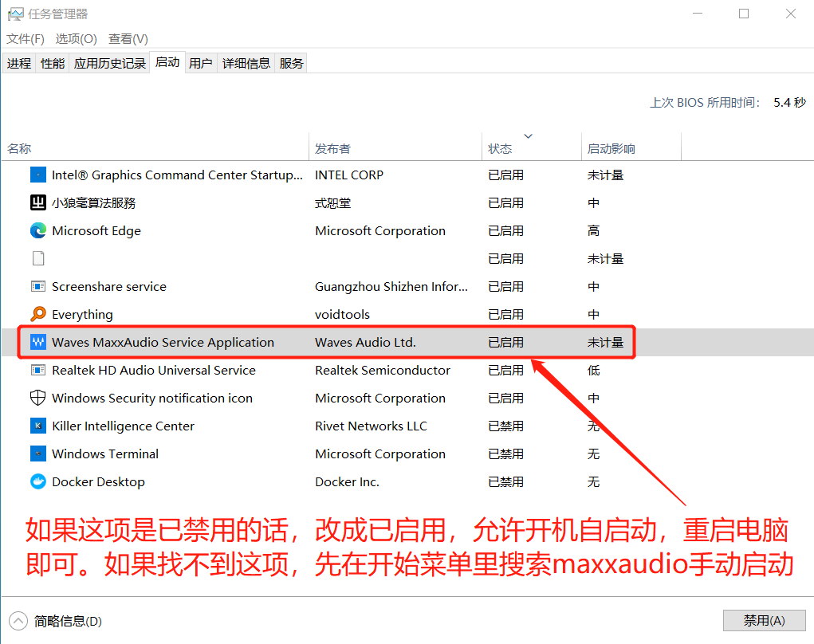Image resolution: width=814 pixels, height=644 pixels.
Task: Click publisher INTEL CORP cell
Action: (x=349, y=175)
